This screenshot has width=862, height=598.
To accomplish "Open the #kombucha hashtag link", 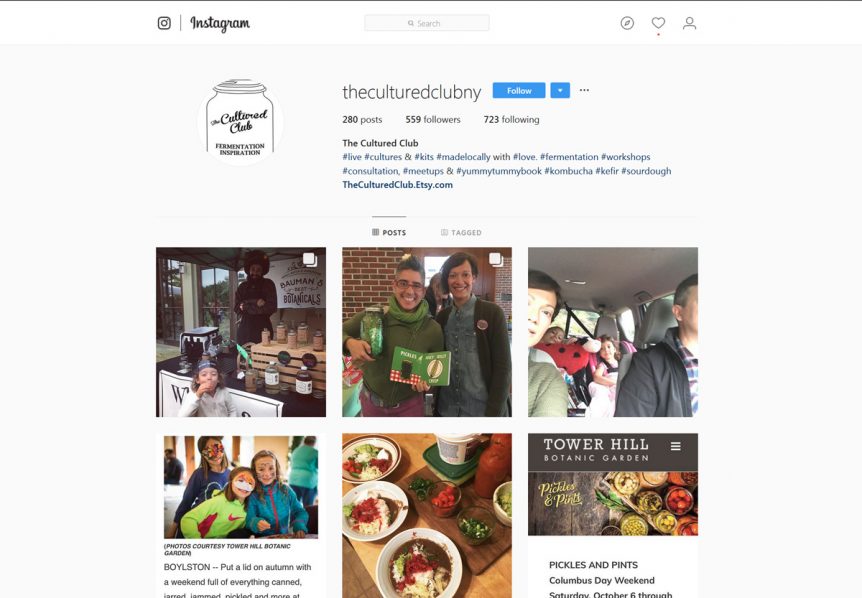I will (x=568, y=171).
